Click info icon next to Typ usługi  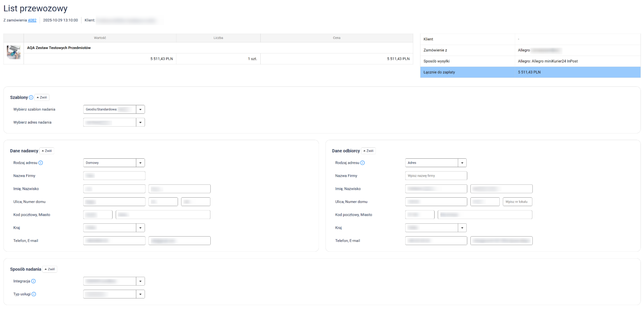pos(34,294)
